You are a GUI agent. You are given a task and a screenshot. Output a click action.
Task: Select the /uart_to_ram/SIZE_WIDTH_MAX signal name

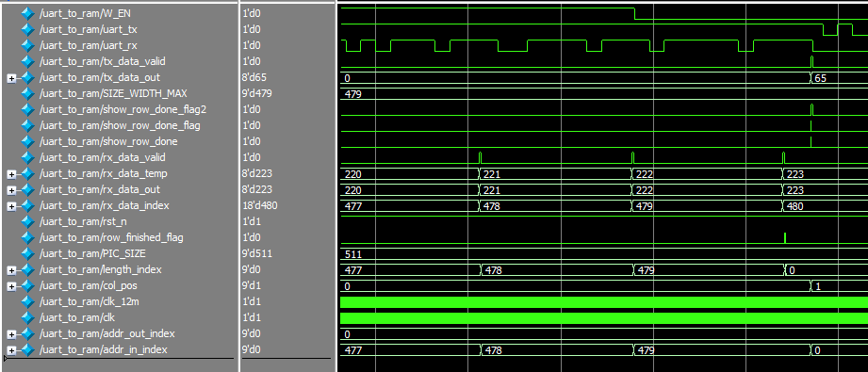(113, 93)
